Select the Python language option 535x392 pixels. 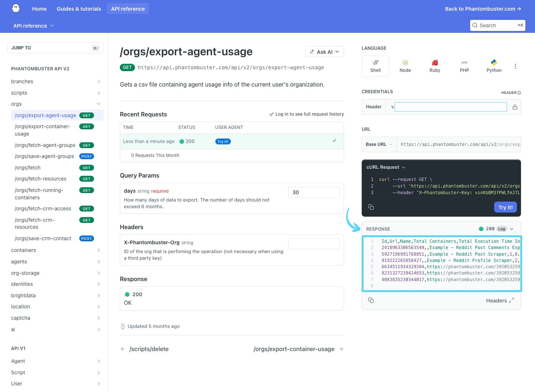click(x=494, y=66)
